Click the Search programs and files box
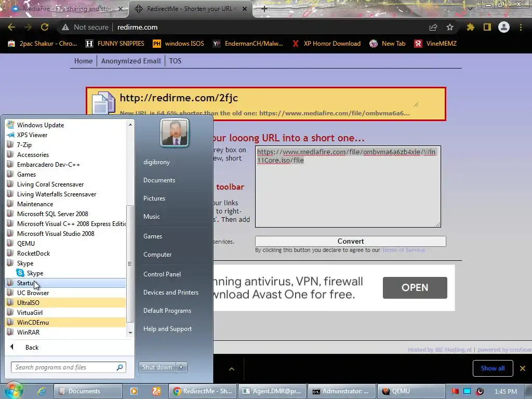This screenshot has width=532, height=399. [69, 367]
